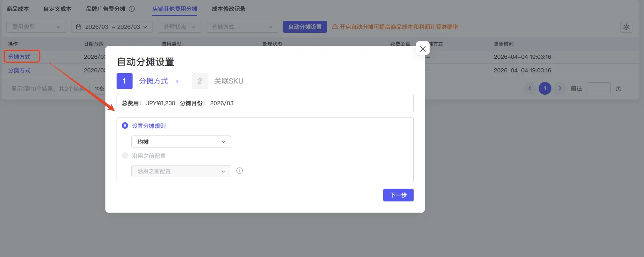Click the 自动分摊设置 dialog title

(146, 62)
